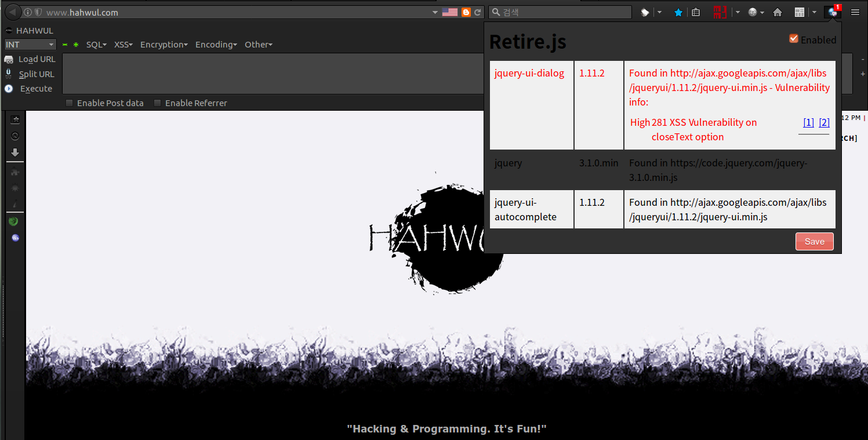Open the XSS menu in HackBar
The image size is (868, 440).
(x=124, y=45)
